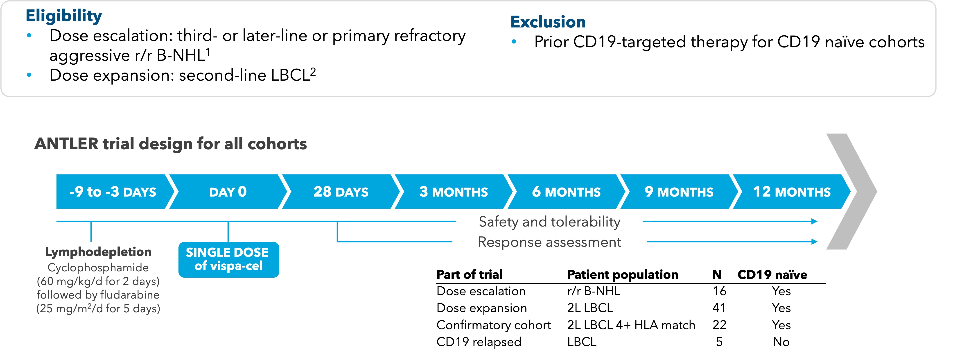Click 'ANTLER trial design for all cohorts' title
Image resolution: width=980 pixels, height=358 pixels.
[170, 144]
